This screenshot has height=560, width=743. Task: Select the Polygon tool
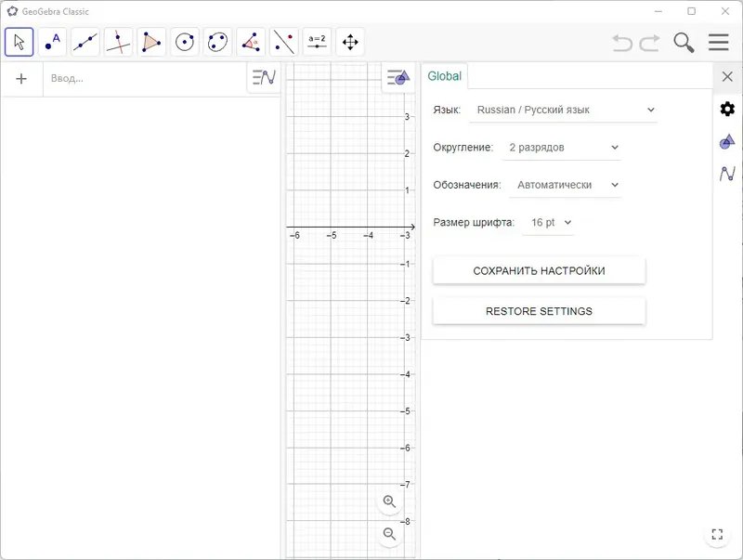click(x=151, y=42)
